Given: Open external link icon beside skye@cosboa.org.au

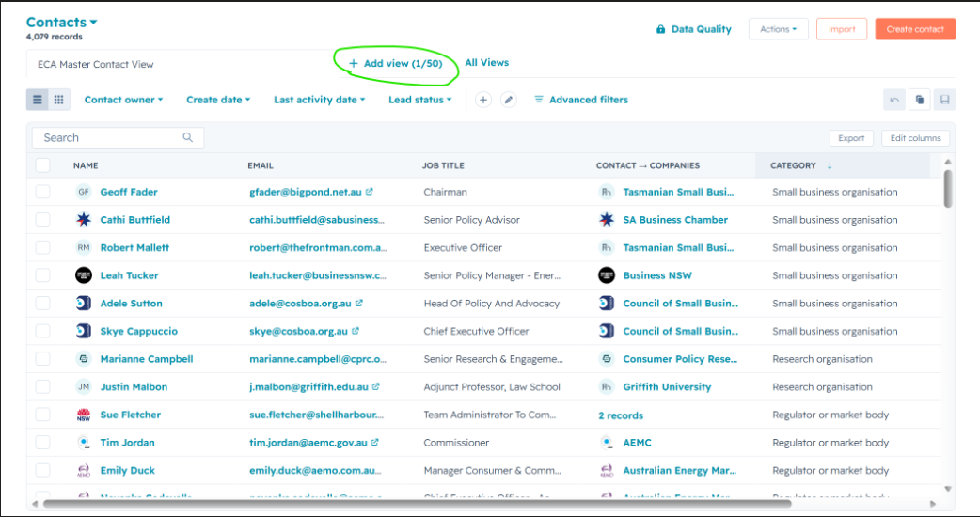Looking at the screenshot, I should [355, 331].
